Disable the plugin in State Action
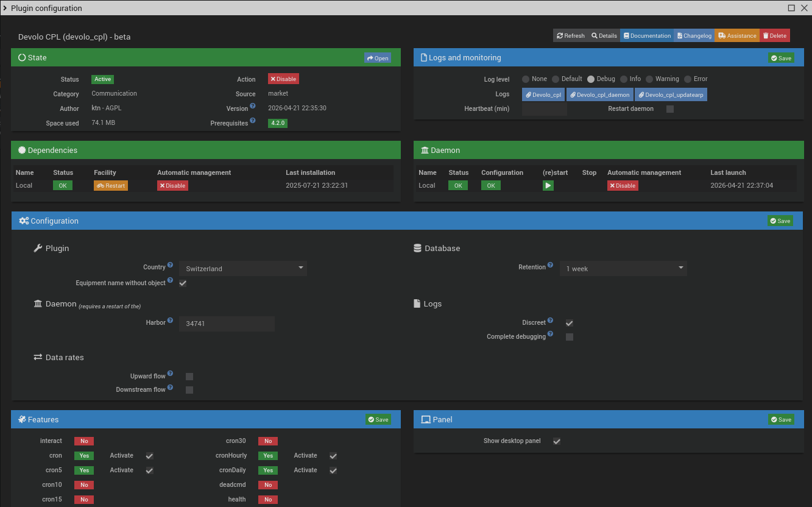812x507 pixels. [283, 79]
